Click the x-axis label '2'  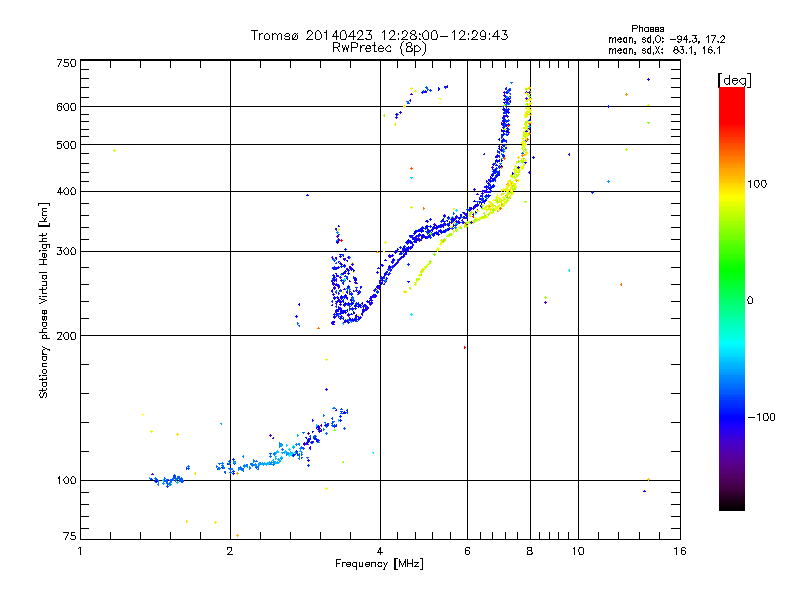[x=230, y=551]
